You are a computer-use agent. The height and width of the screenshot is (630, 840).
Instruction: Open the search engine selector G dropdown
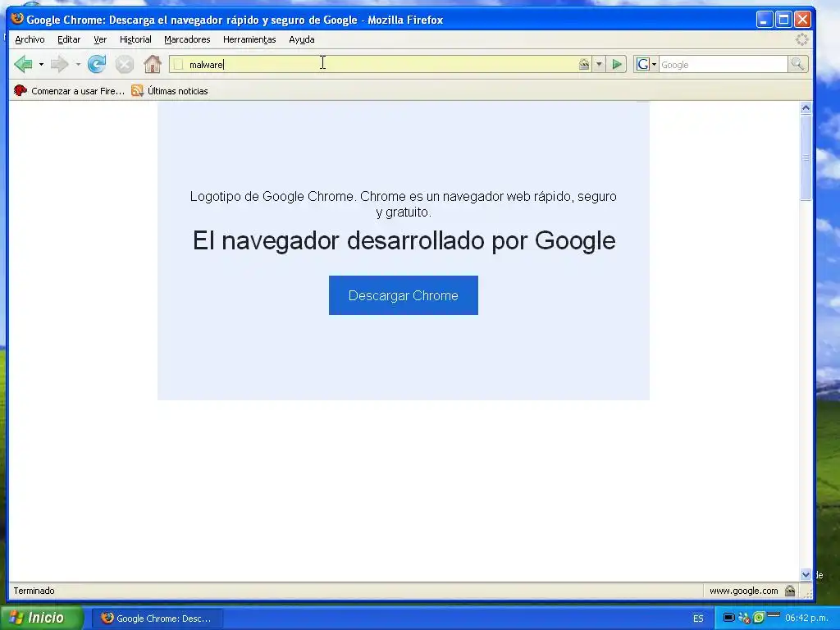pos(646,65)
